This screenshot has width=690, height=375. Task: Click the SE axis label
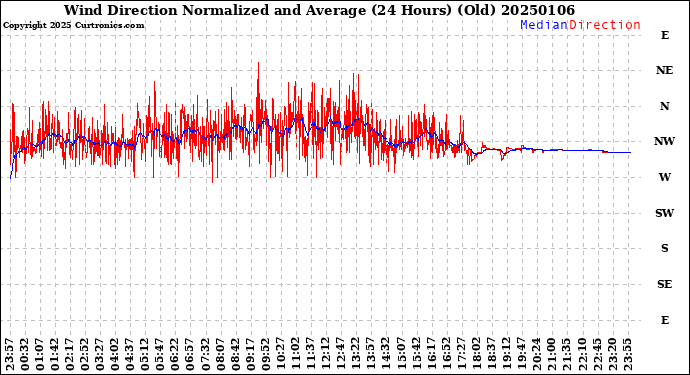coord(664,284)
